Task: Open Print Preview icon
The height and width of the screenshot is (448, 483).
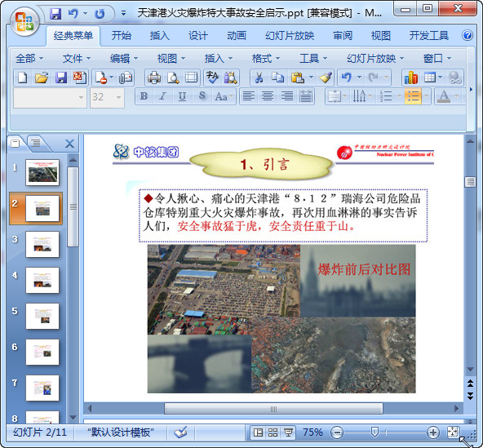Action: pos(173,78)
